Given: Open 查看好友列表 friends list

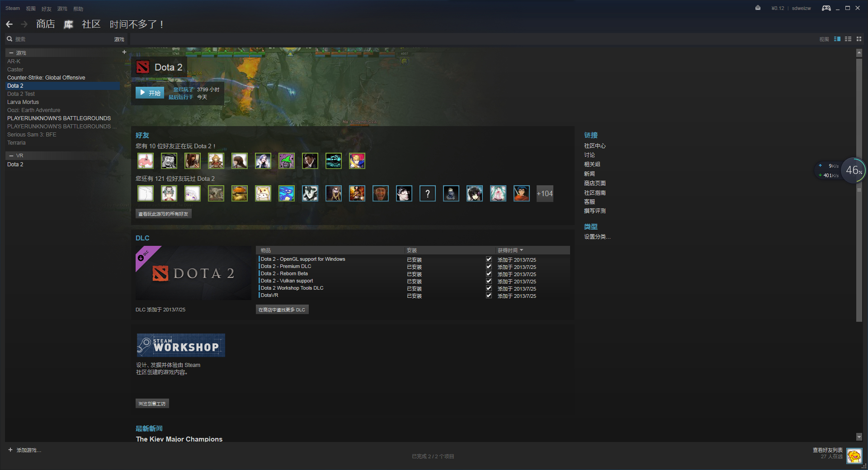Looking at the screenshot, I should 827,450.
